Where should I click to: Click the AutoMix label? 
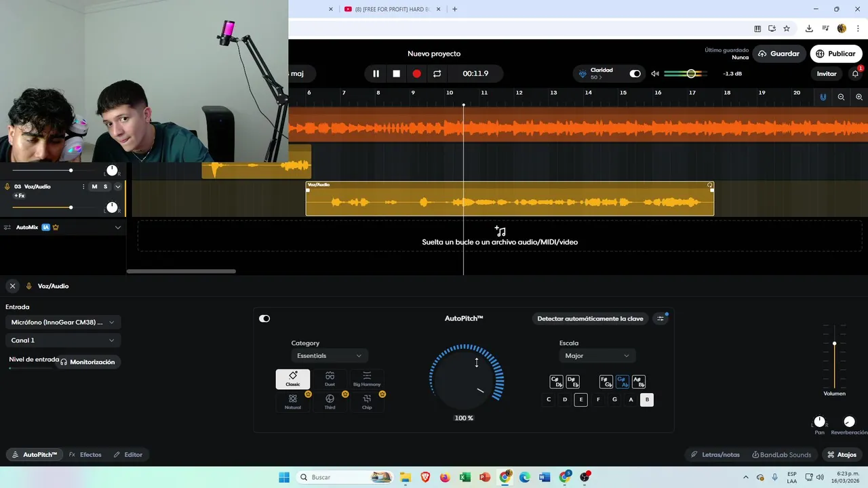(27, 228)
